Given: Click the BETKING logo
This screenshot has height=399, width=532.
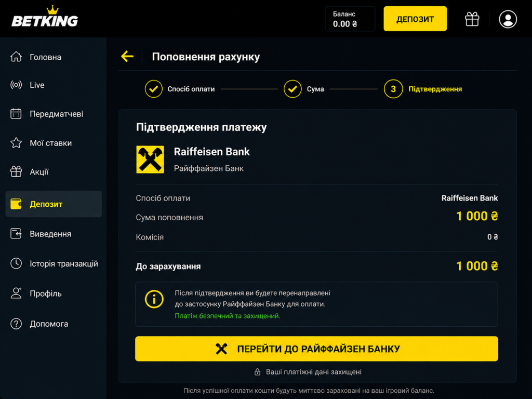Looking at the screenshot, I should tap(45, 17).
